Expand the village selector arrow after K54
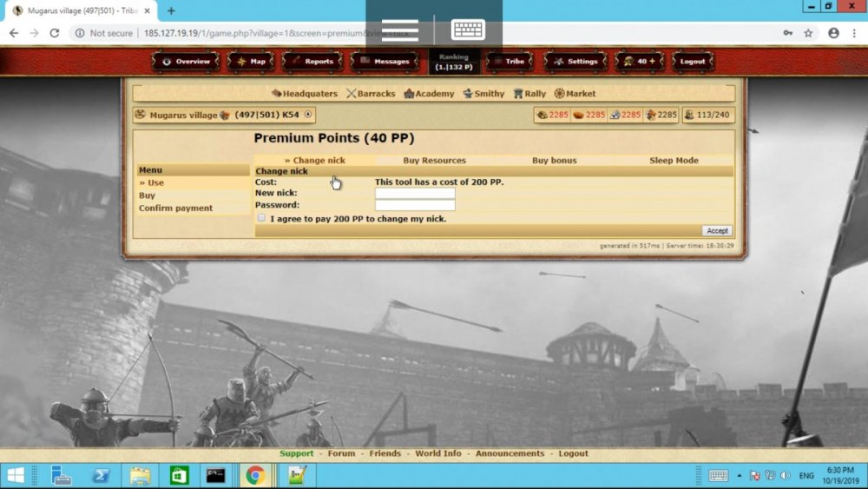 [308, 115]
